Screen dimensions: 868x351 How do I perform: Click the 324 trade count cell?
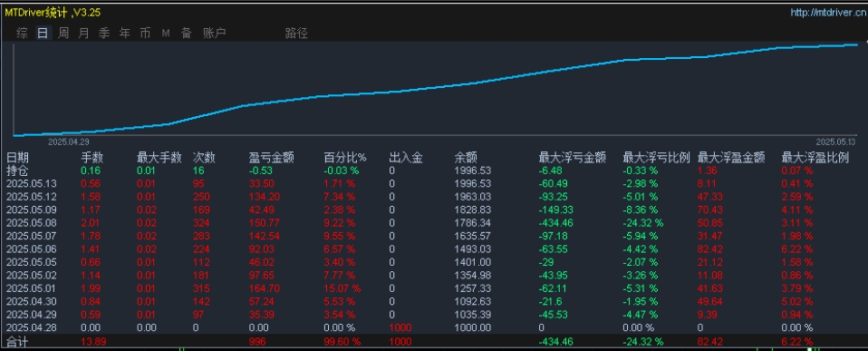tap(201, 223)
